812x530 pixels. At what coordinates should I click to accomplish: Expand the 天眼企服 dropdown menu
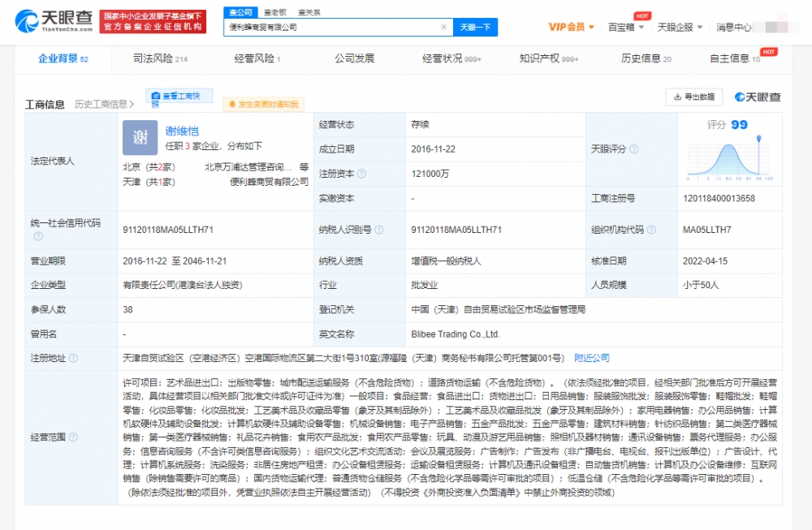point(679,27)
